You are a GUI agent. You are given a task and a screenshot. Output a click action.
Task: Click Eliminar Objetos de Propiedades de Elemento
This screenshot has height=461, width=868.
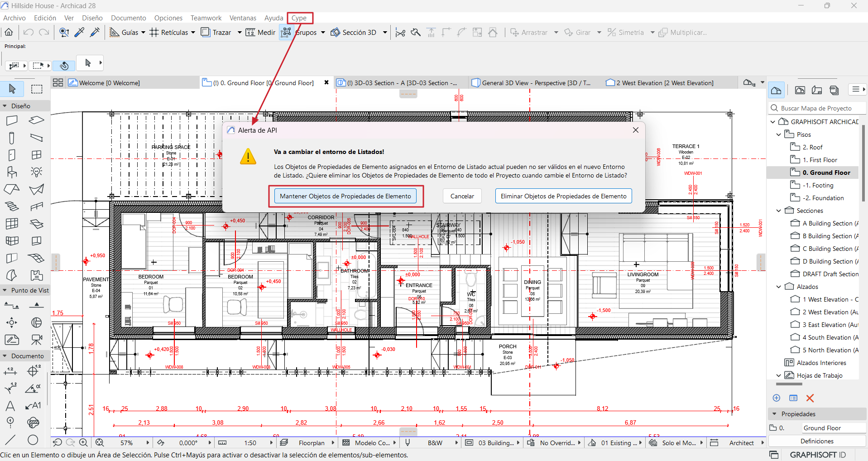click(564, 196)
